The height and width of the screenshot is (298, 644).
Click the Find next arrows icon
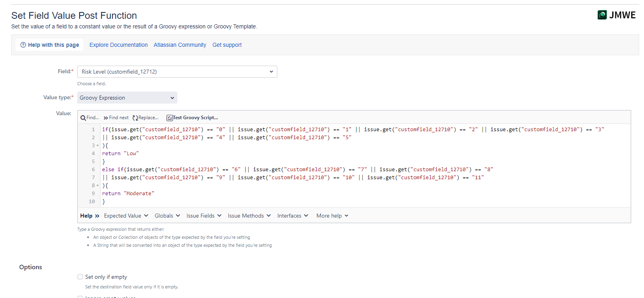[x=106, y=118]
